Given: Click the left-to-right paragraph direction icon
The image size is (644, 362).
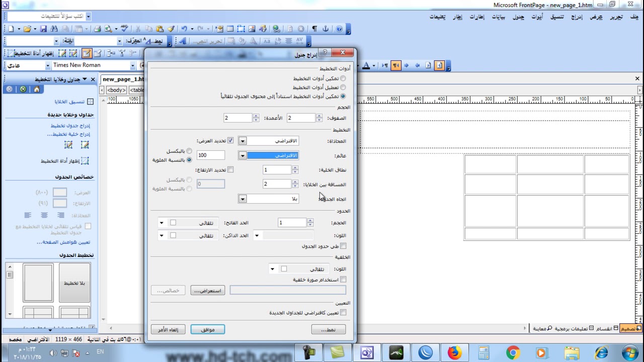Looking at the screenshot, I should click(x=385, y=65).
